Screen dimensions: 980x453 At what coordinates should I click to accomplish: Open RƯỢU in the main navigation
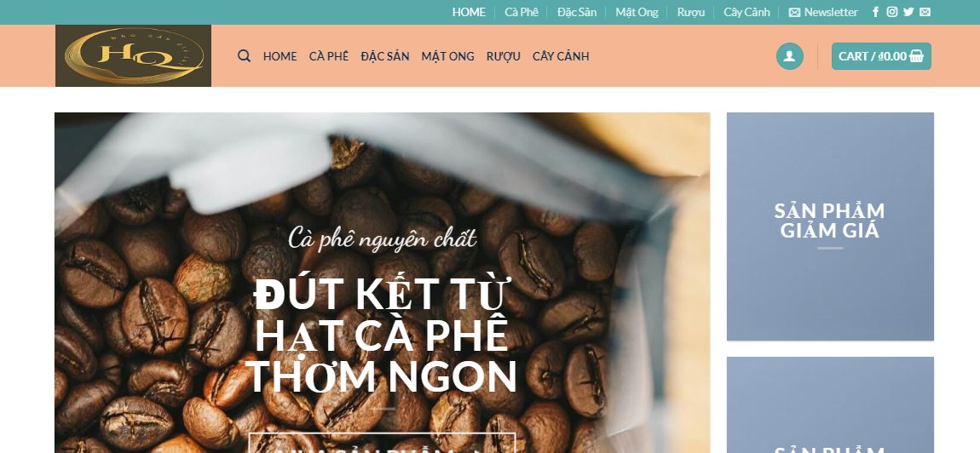(503, 56)
